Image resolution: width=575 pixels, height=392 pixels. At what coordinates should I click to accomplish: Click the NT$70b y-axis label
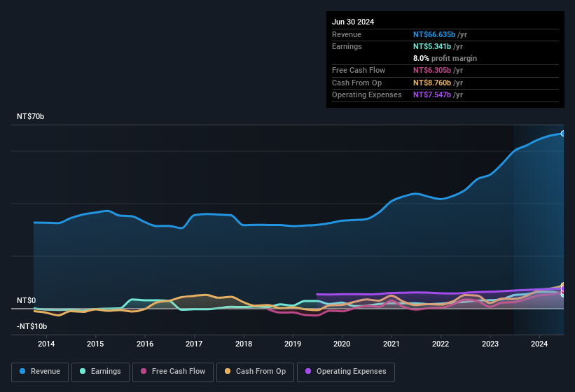pos(30,116)
